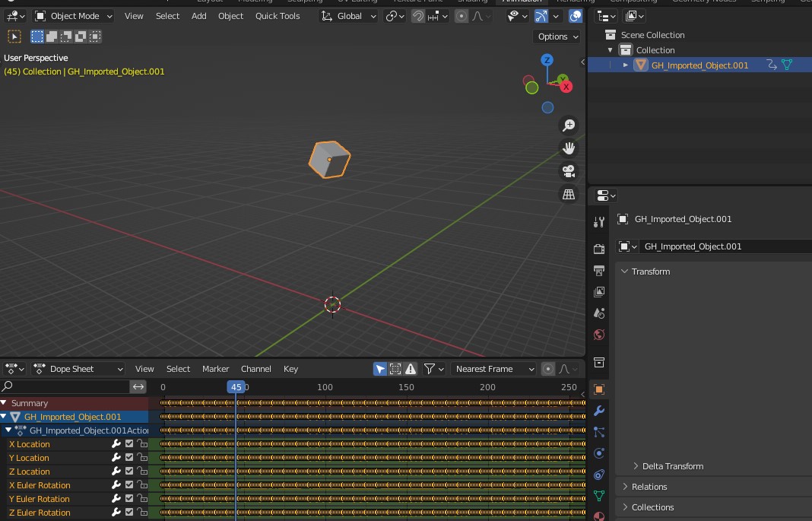Image resolution: width=812 pixels, height=521 pixels.
Task: Toggle the X Location channel checkbox
Action: [129, 444]
